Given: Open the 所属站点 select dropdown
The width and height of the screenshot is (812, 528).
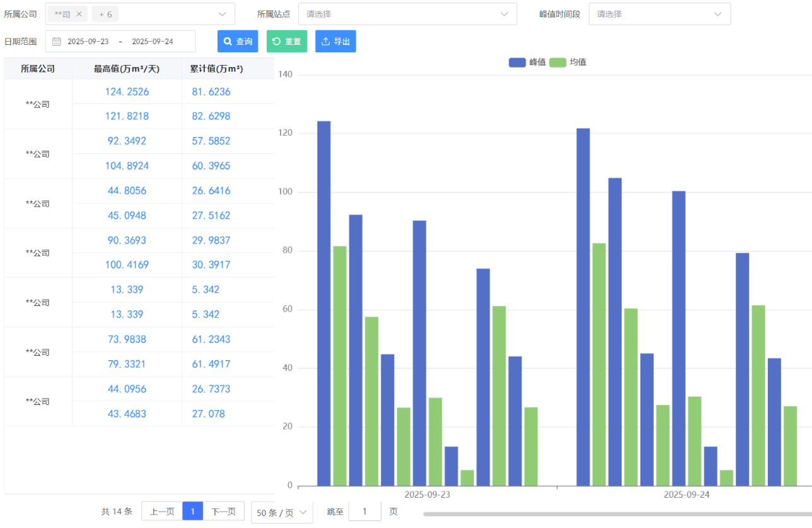Looking at the screenshot, I should click(407, 14).
